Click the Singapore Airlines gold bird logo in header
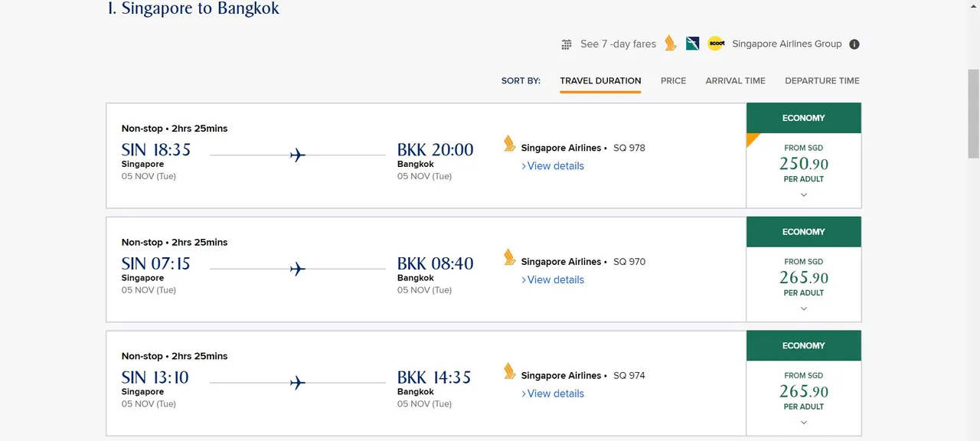 point(671,44)
